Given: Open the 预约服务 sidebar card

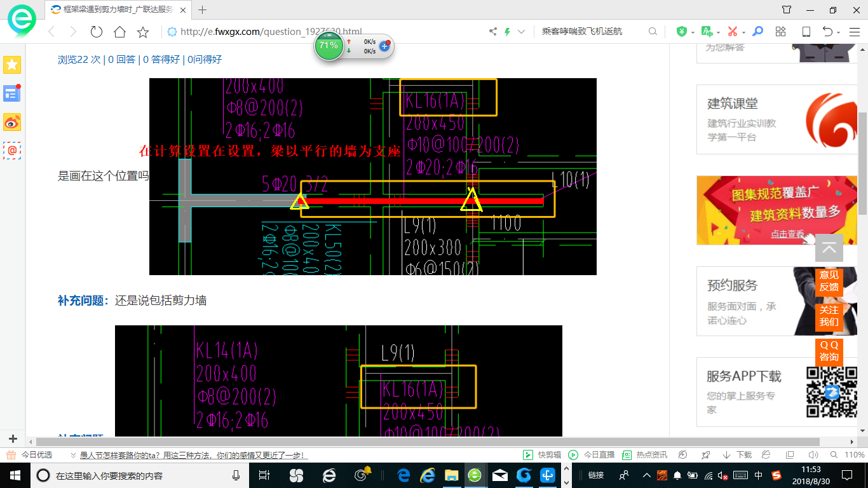Looking at the screenshot, I should 777,301.
